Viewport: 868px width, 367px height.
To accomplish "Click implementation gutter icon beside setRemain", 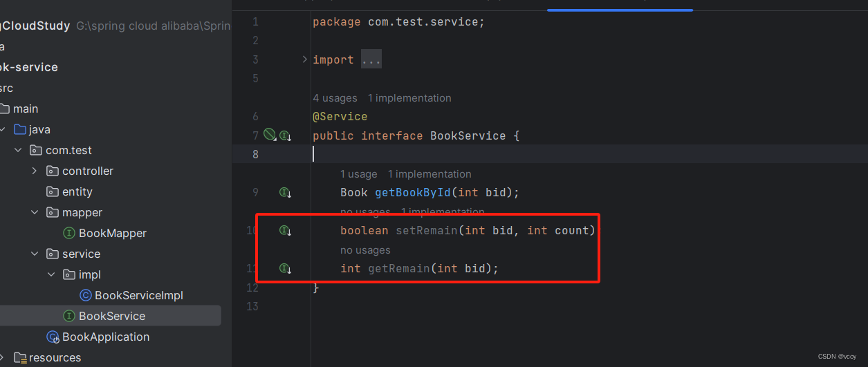I will tap(285, 231).
